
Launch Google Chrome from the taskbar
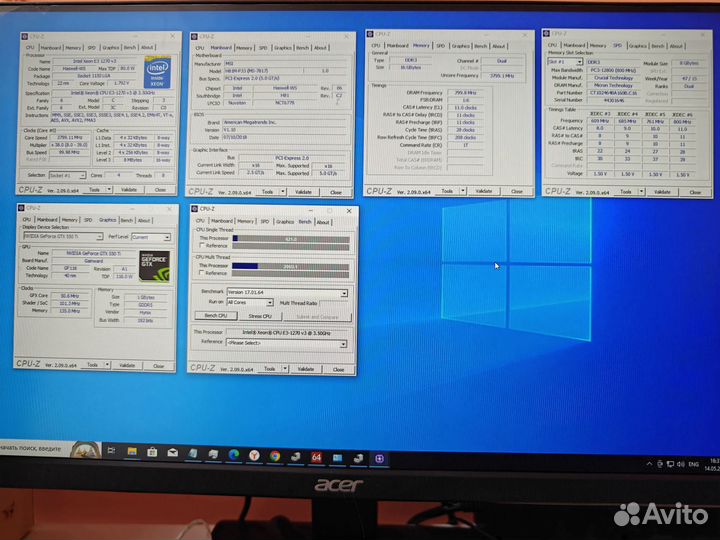coord(275,456)
